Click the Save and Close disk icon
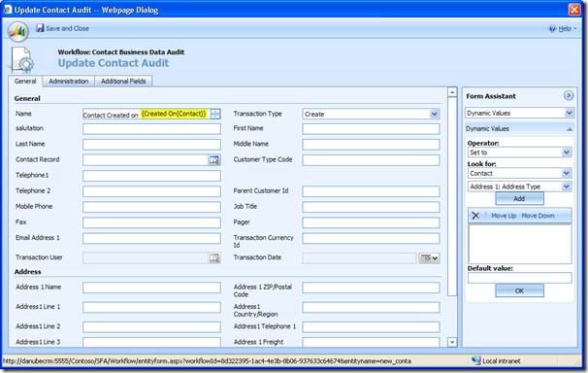The height and width of the screenshot is (373, 588). [40, 28]
